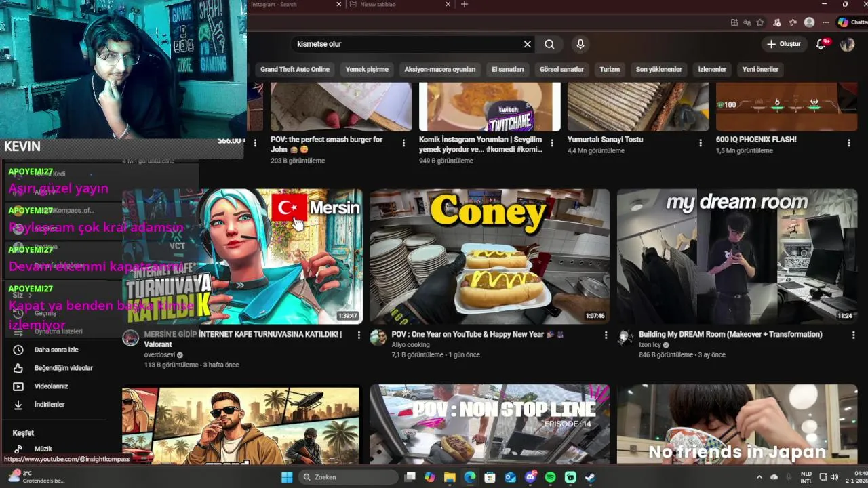Open options menu for smash burger video
Screen dimensions: 868x488
coord(403,143)
